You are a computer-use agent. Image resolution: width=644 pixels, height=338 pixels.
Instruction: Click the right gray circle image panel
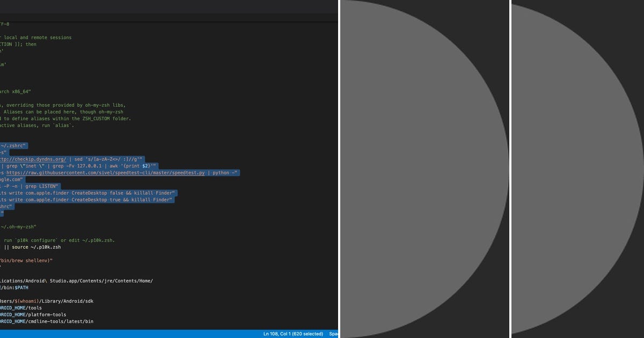click(577, 169)
